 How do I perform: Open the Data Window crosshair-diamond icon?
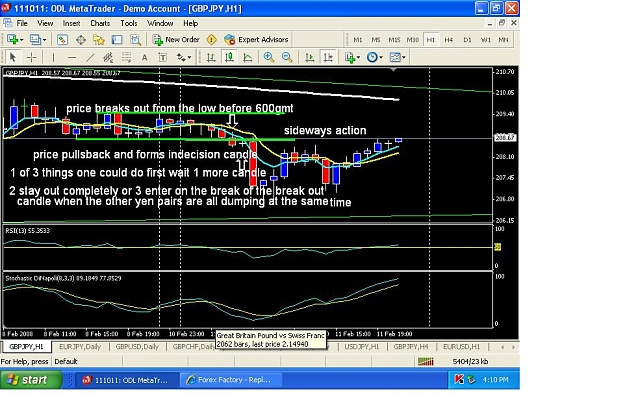(x=81, y=39)
